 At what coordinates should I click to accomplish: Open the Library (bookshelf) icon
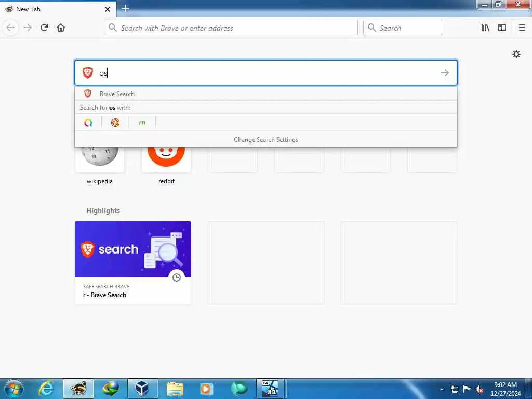pyautogui.click(x=485, y=28)
